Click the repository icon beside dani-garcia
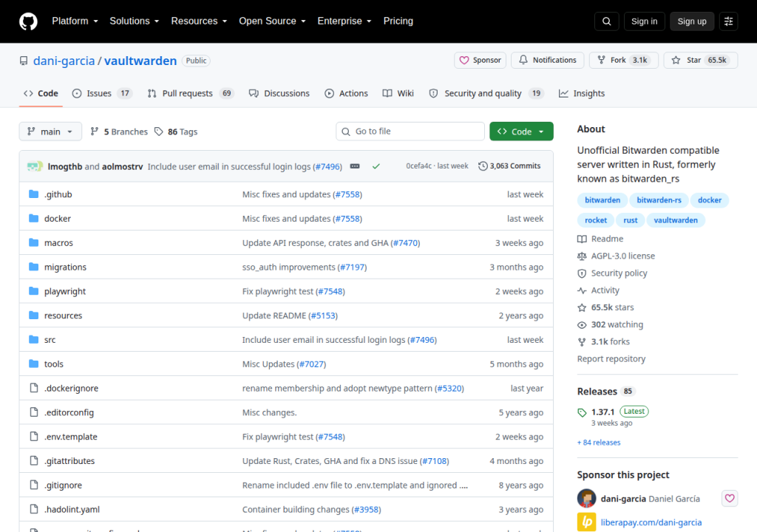757x532 pixels. (x=24, y=61)
